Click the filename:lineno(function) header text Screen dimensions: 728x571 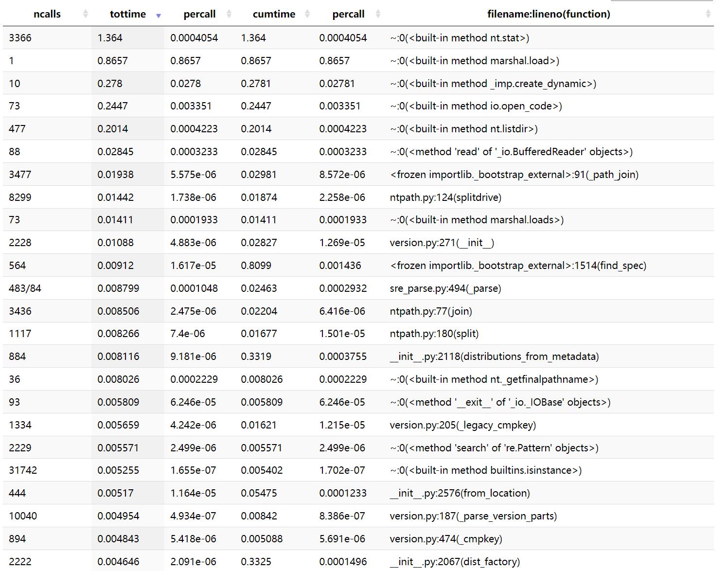pos(548,14)
